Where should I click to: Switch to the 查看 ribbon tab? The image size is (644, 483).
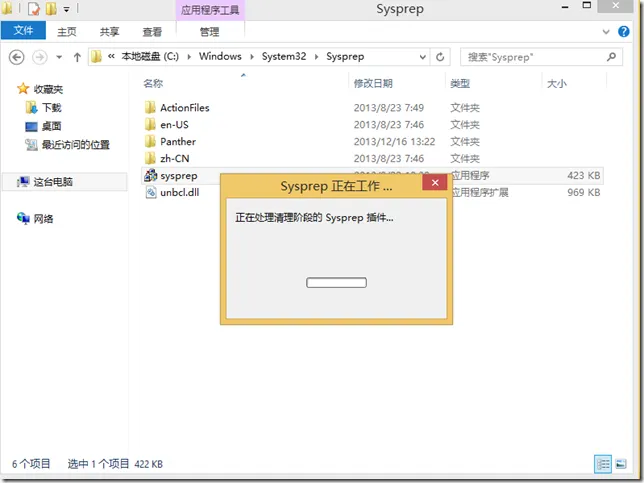point(152,32)
